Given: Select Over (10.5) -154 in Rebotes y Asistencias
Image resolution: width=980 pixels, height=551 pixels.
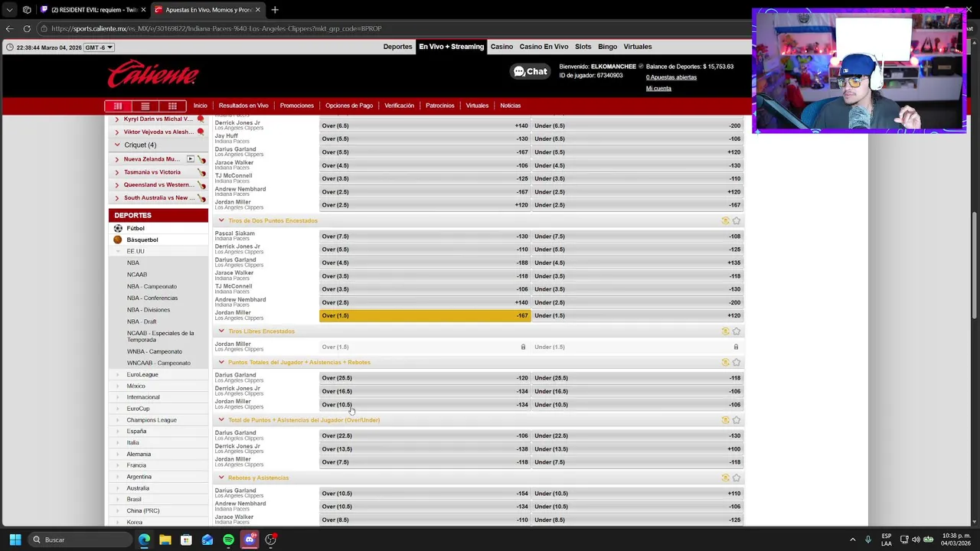Looking at the screenshot, I should [425, 494].
